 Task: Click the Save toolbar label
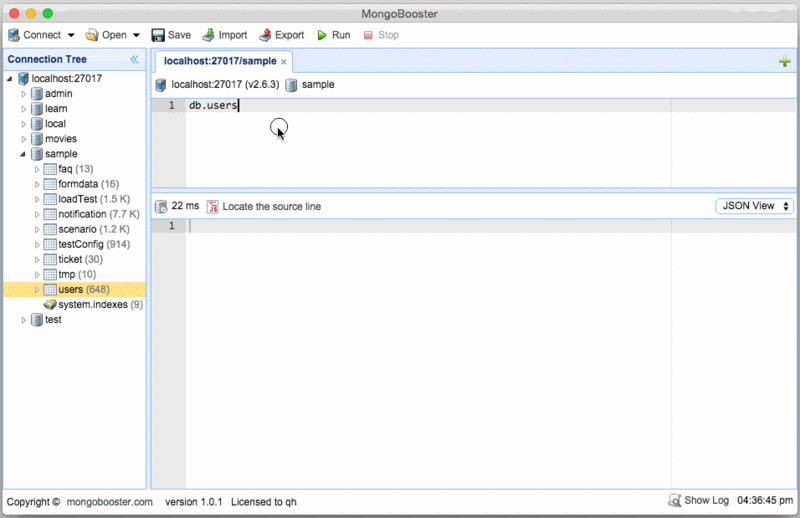tap(179, 35)
